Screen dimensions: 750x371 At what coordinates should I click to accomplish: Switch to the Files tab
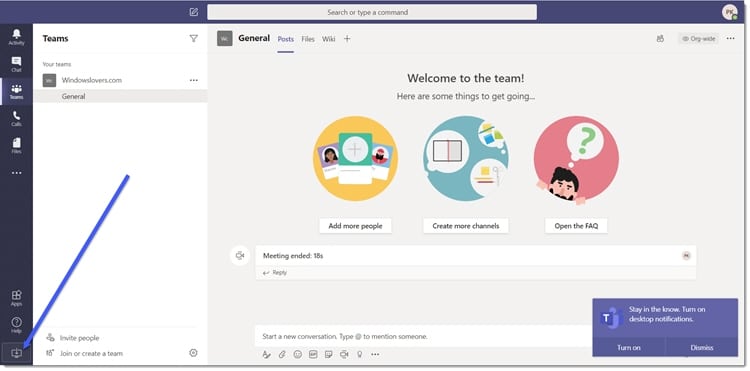coord(308,39)
